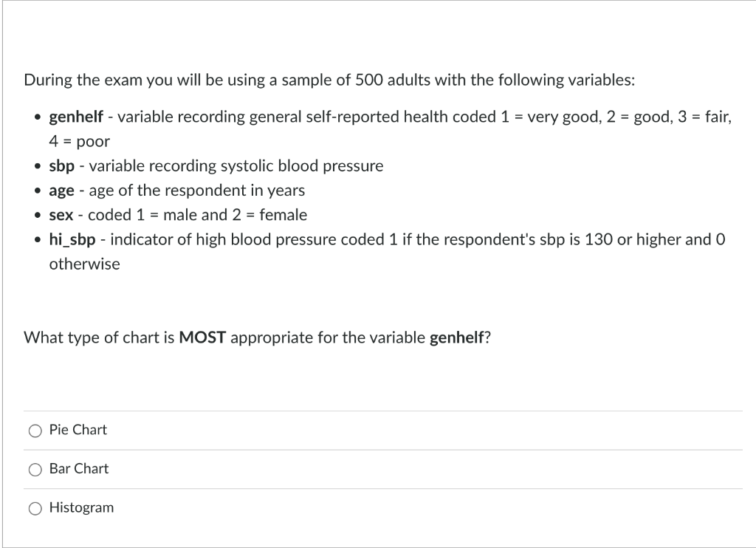Click the number 130 in hi_sbp description

coord(598,240)
